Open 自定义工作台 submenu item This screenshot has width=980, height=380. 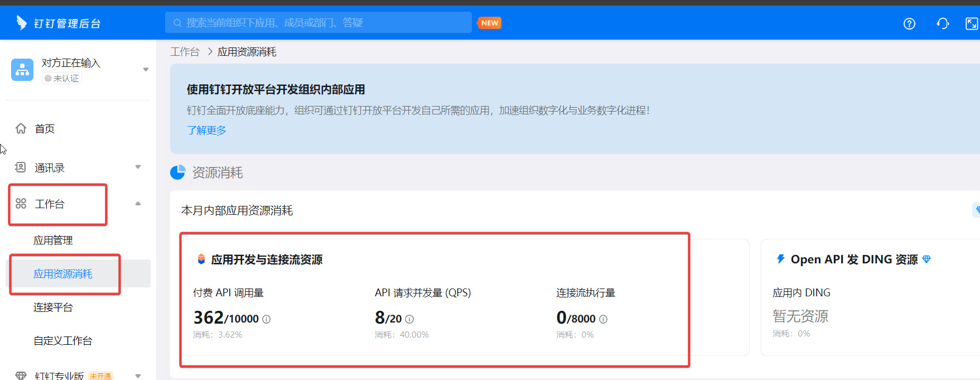pos(63,341)
